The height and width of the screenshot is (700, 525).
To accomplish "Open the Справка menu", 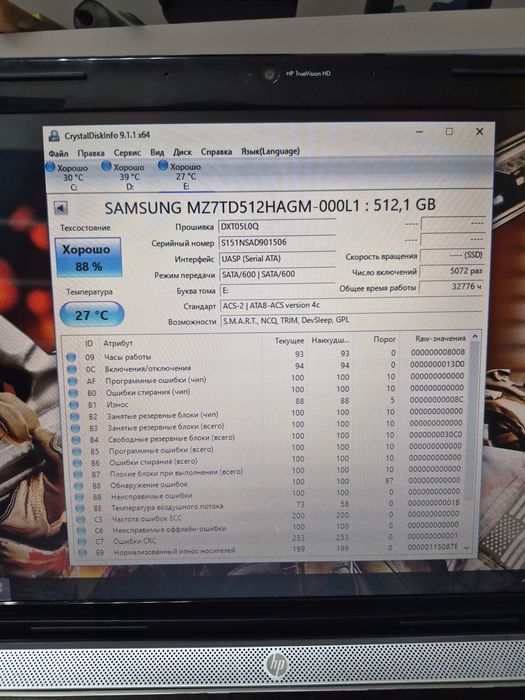I will tap(217, 152).
